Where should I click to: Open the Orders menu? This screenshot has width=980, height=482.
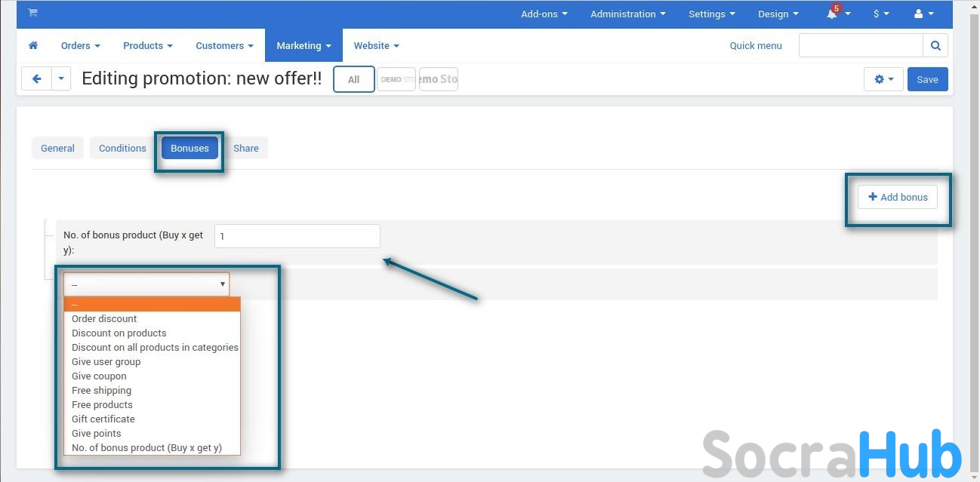(80, 45)
